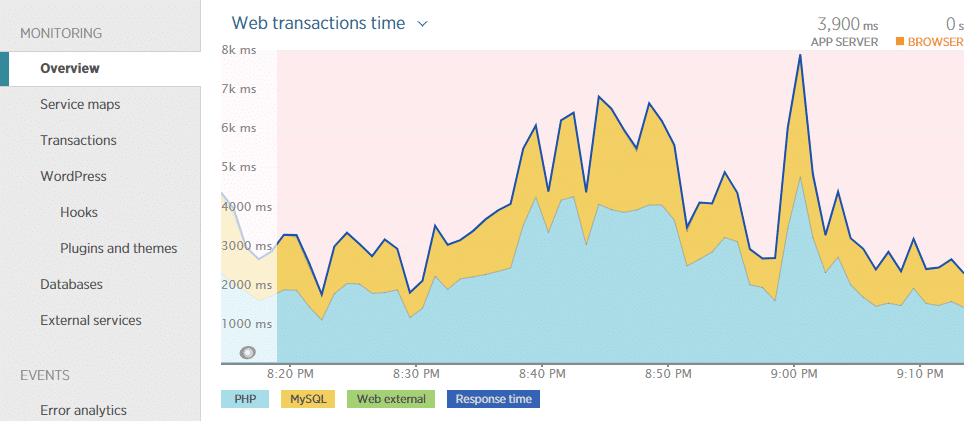Click the response time peak near 9:00 PM
The height and width of the screenshot is (421, 970).
tap(800, 55)
